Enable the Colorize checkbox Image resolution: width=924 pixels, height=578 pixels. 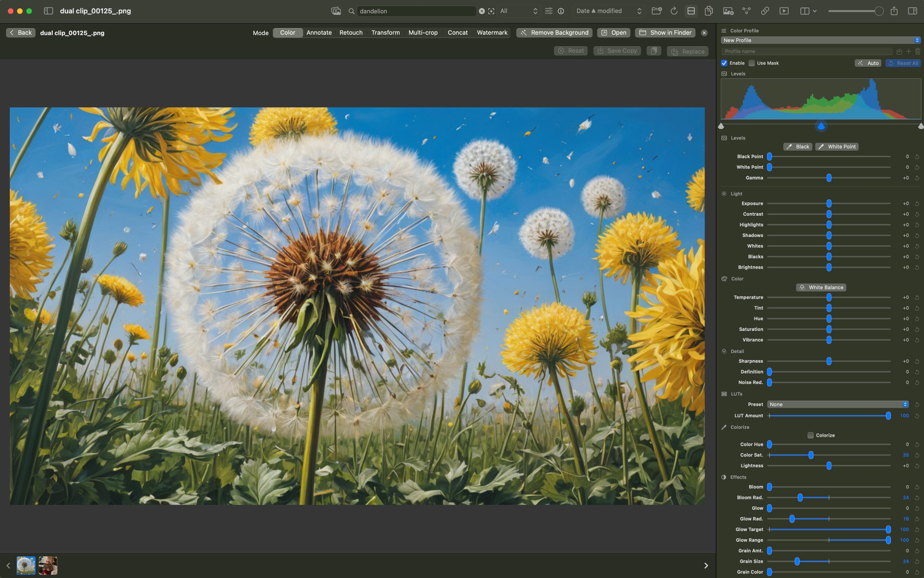811,435
